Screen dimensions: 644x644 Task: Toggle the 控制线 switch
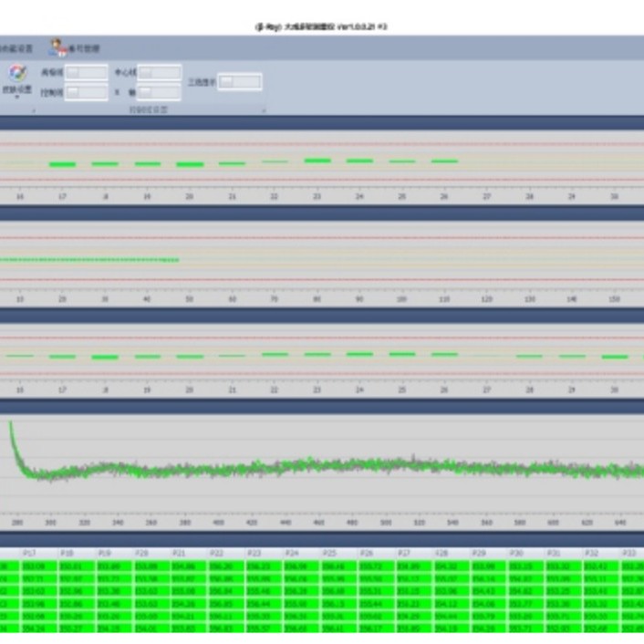click(87, 92)
